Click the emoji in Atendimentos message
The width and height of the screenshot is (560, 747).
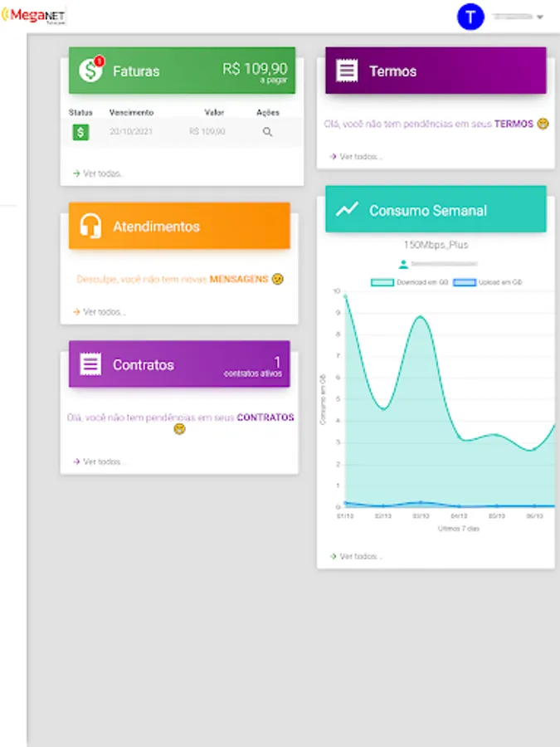click(278, 279)
